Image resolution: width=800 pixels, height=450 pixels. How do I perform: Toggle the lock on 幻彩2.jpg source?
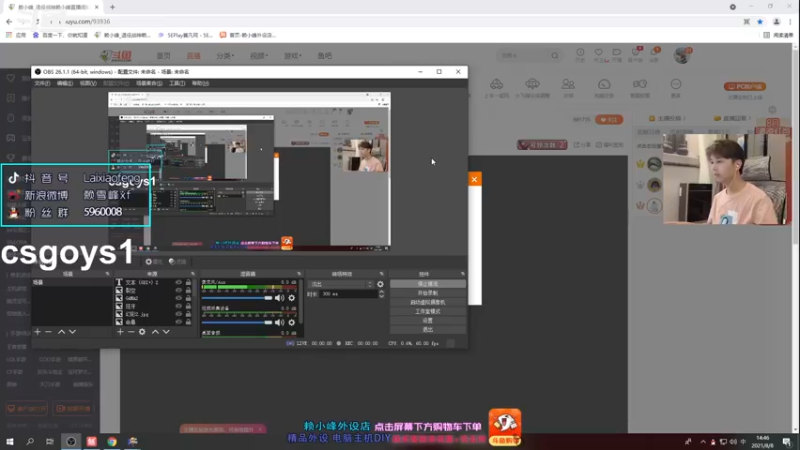(x=188, y=314)
